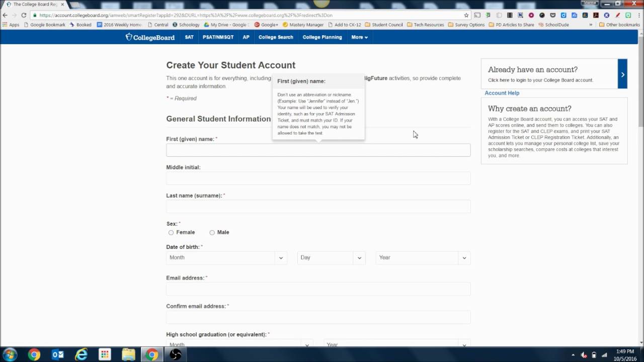Open Chrome's three-dot menu
Viewport: 644px width, 362px height.
[x=638, y=16]
